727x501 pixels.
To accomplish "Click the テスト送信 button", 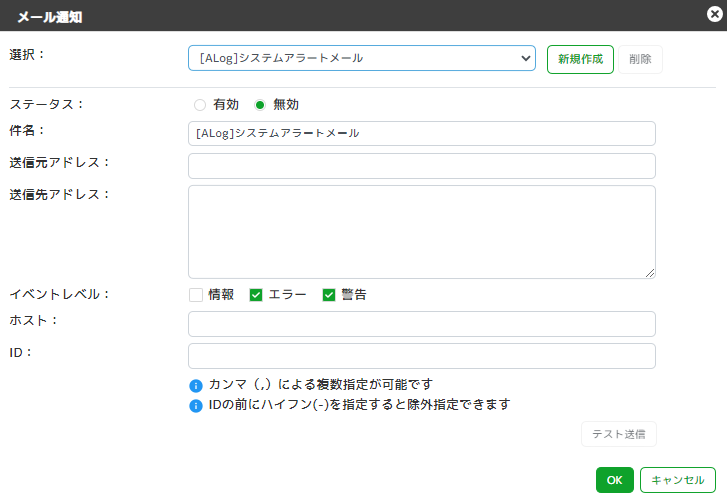I will click(619, 434).
